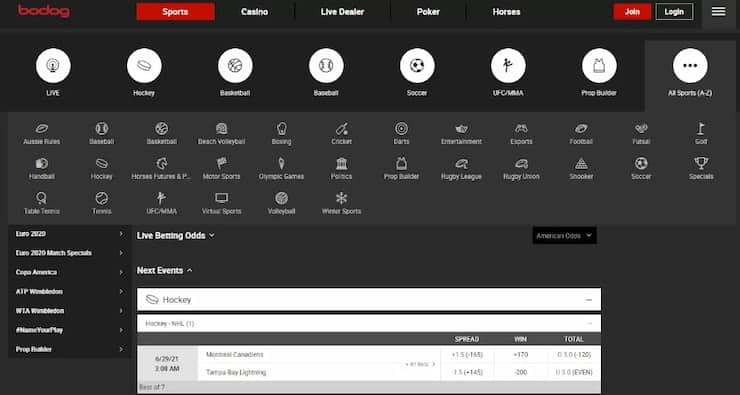Choose Beach Volleyball in sports grid
The image size is (740, 395).
221,134
